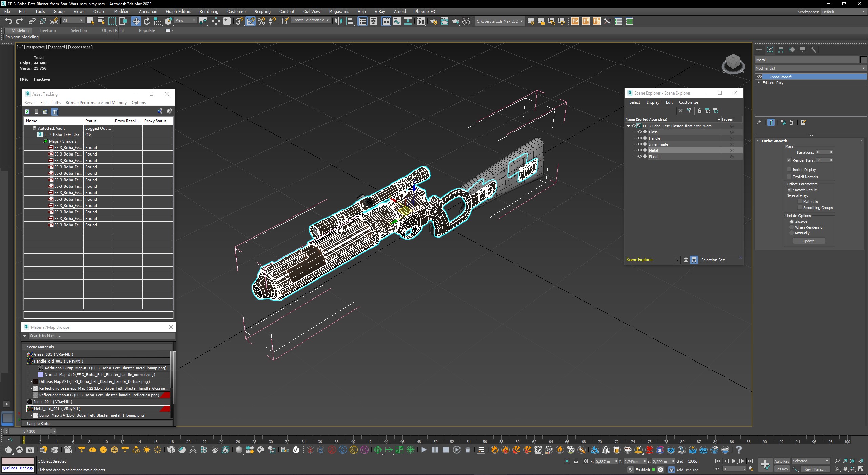Viewport: 868px width, 475px height.
Task: Click the lock icon in Scene Explorer toolbar
Action: coord(699,111)
